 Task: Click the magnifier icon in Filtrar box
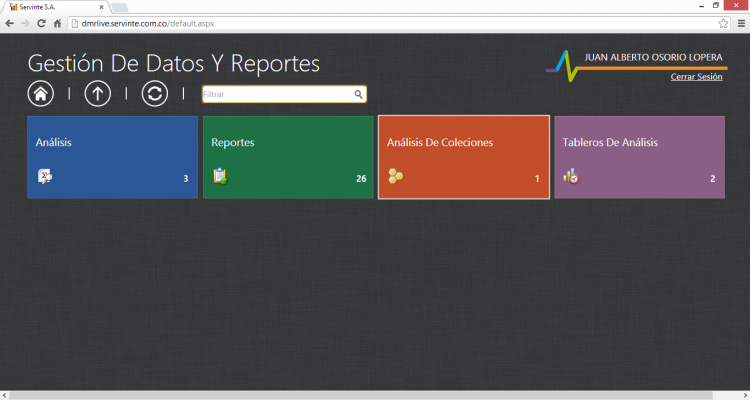click(x=358, y=95)
